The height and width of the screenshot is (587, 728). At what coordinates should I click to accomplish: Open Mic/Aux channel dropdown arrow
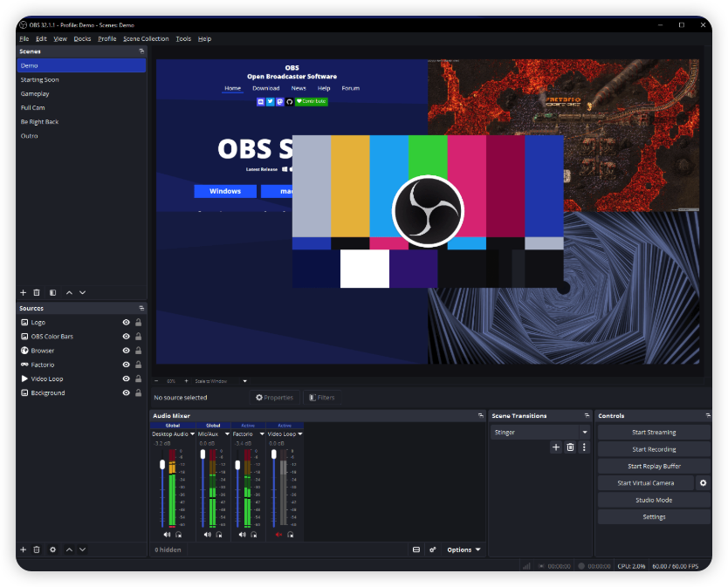point(227,434)
